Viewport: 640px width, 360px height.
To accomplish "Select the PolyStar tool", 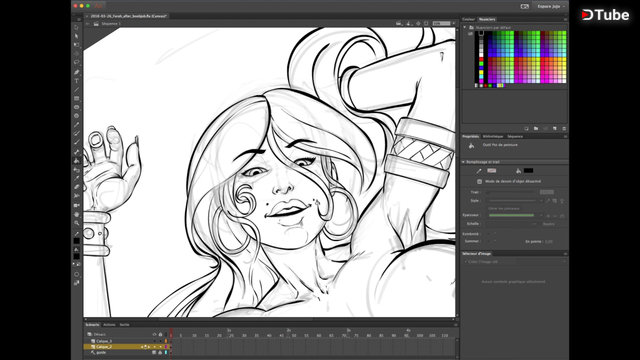I will (x=76, y=116).
